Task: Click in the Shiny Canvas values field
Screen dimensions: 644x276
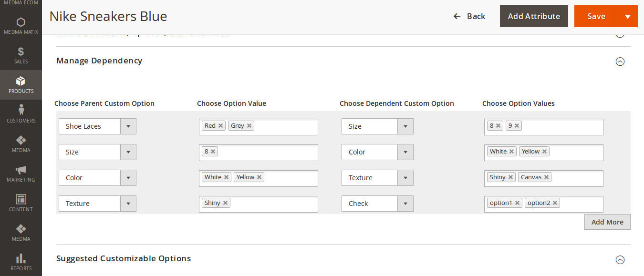Action: point(543,178)
